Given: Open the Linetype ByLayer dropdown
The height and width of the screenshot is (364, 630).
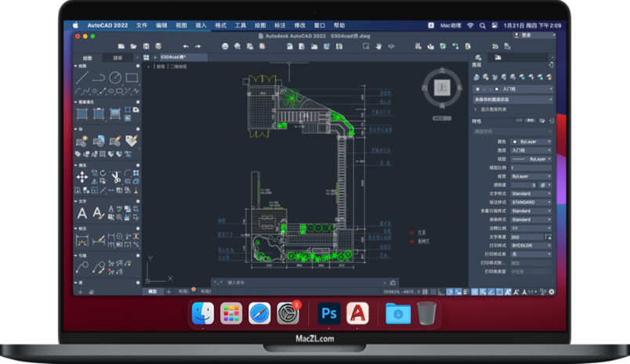Looking at the screenshot, I should [531, 159].
